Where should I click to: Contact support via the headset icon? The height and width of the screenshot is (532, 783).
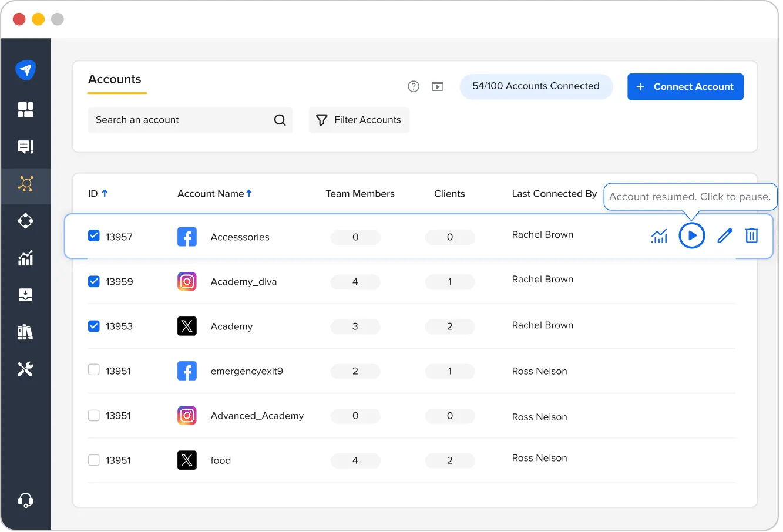coord(26,500)
